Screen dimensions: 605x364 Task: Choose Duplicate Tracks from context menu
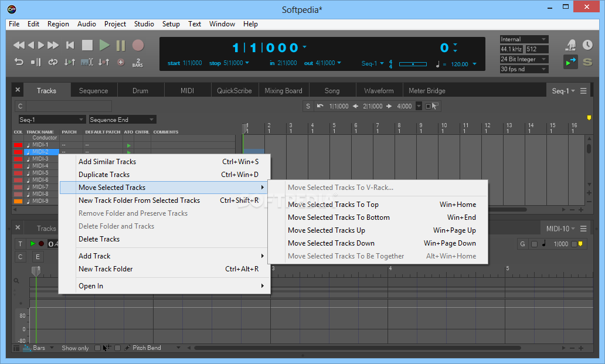click(x=165, y=175)
